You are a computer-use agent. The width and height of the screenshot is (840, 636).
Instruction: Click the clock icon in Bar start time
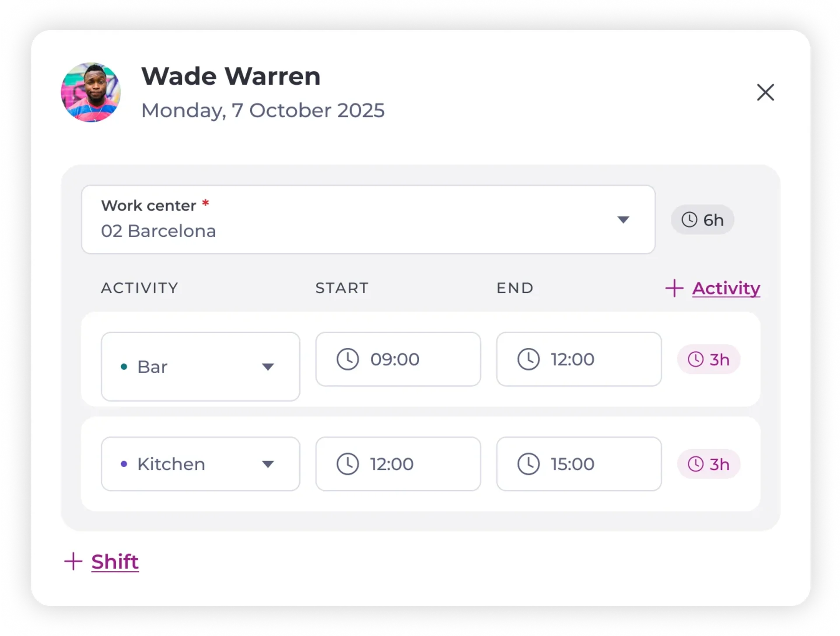(348, 359)
